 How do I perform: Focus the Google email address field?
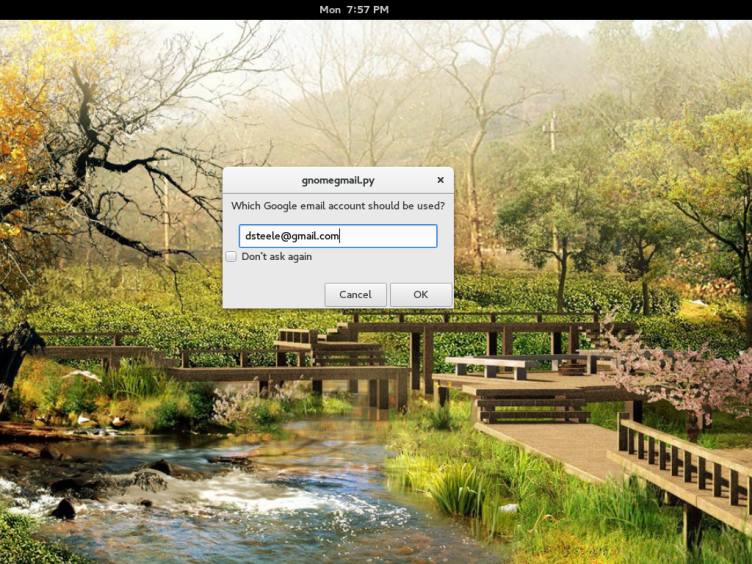(x=337, y=236)
